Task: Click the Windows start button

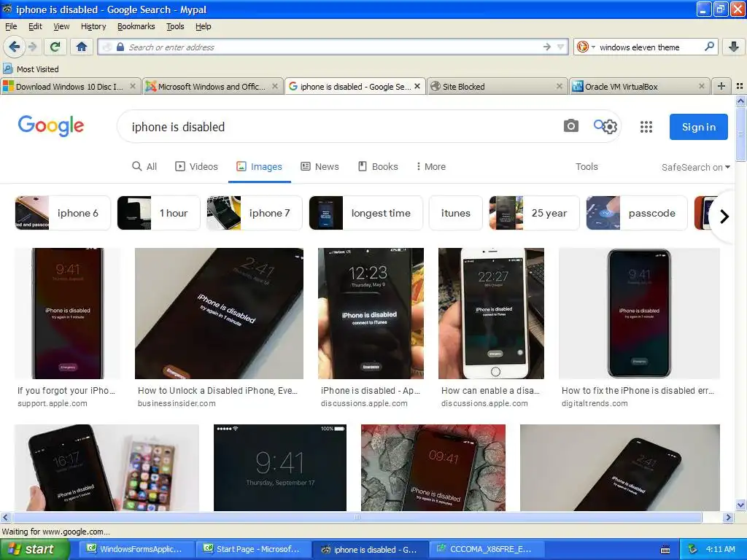Action: 34,549
